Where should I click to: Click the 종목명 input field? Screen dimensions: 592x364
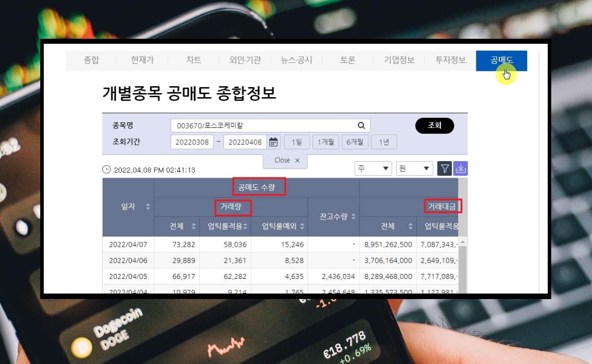pyautogui.click(x=270, y=125)
